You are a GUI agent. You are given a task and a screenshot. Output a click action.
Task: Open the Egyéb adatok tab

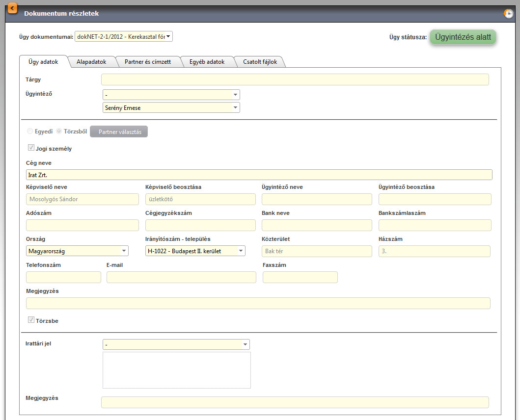(207, 62)
